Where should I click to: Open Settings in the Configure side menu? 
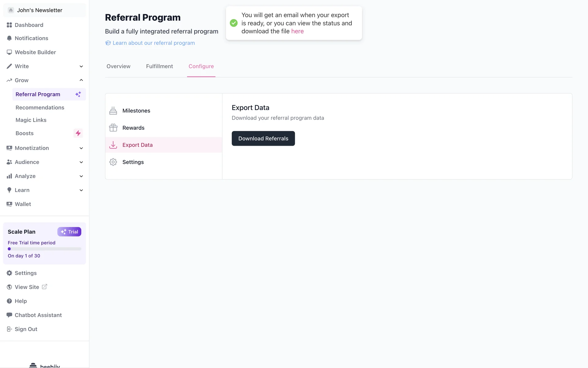click(133, 162)
